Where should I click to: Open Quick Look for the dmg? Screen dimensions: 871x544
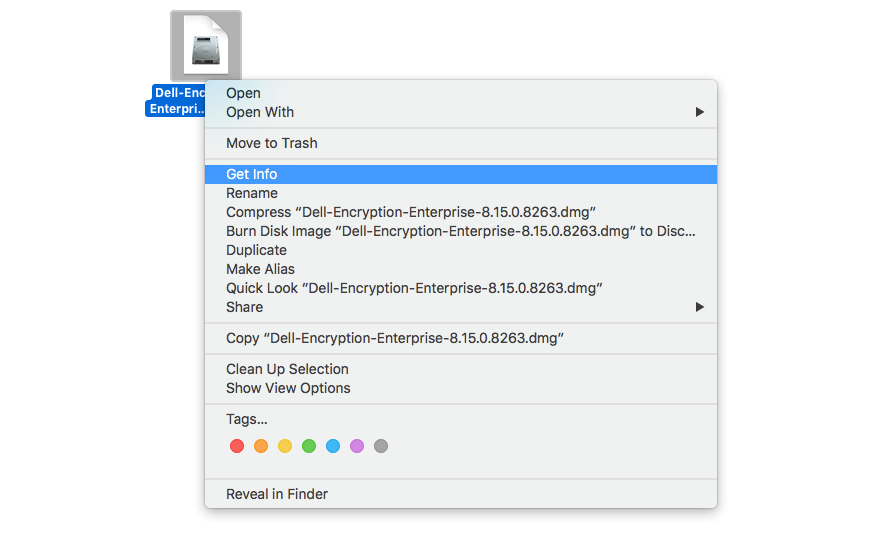click(x=414, y=288)
